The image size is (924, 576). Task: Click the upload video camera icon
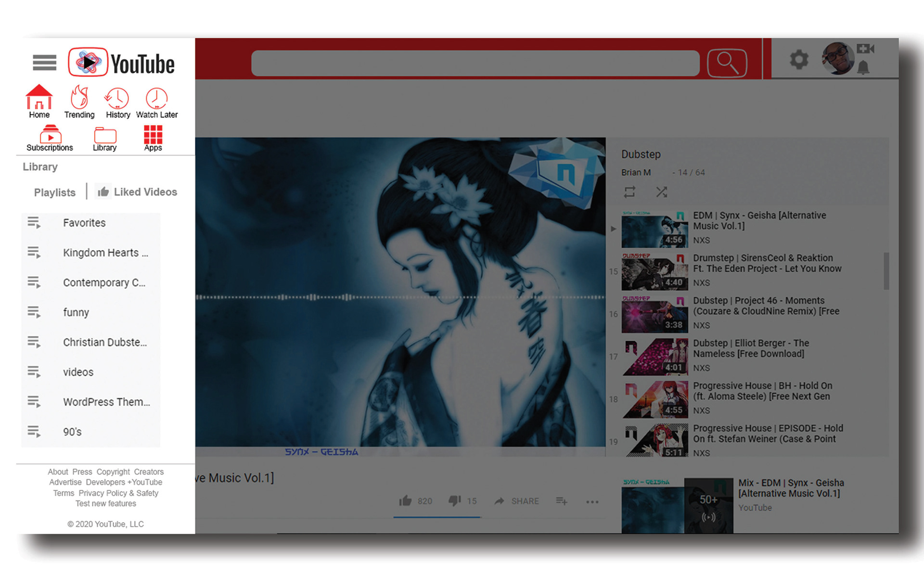tap(865, 49)
